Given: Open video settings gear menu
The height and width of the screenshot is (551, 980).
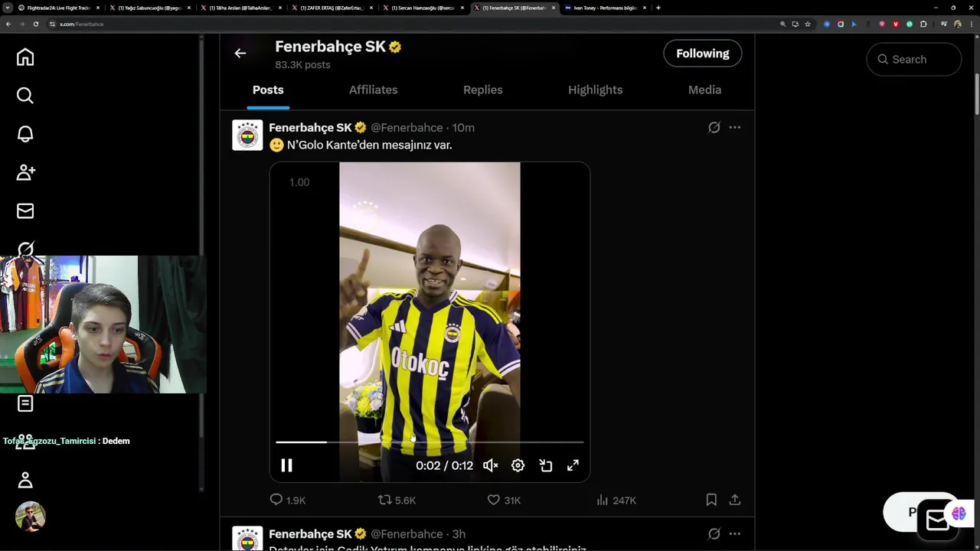Looking at the screenshot, I should [x=518, y=465].
